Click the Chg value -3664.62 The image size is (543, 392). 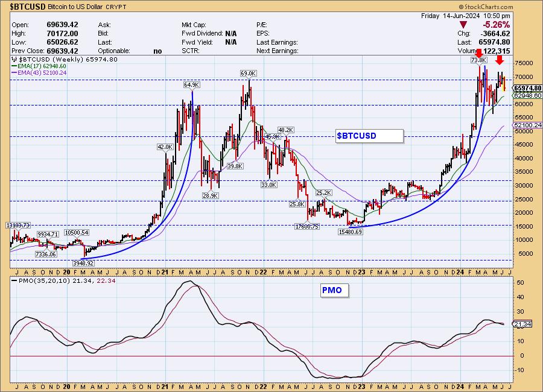[x=495, y=34]
